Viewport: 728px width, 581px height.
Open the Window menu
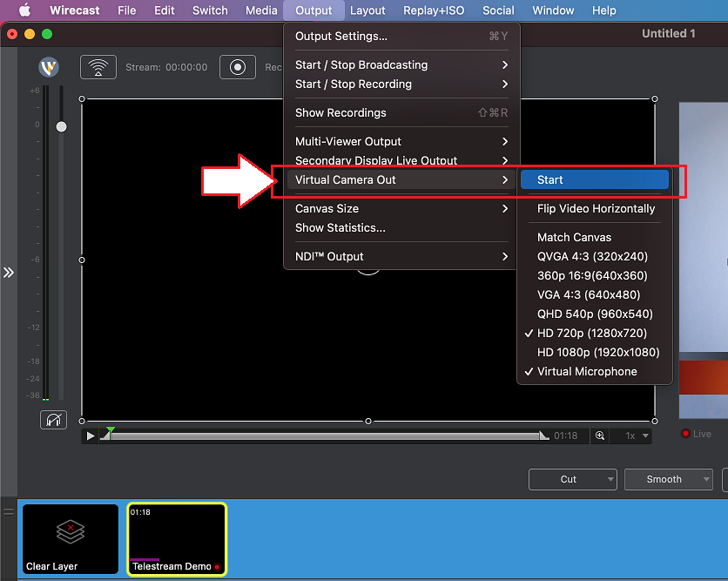point(553,10)
